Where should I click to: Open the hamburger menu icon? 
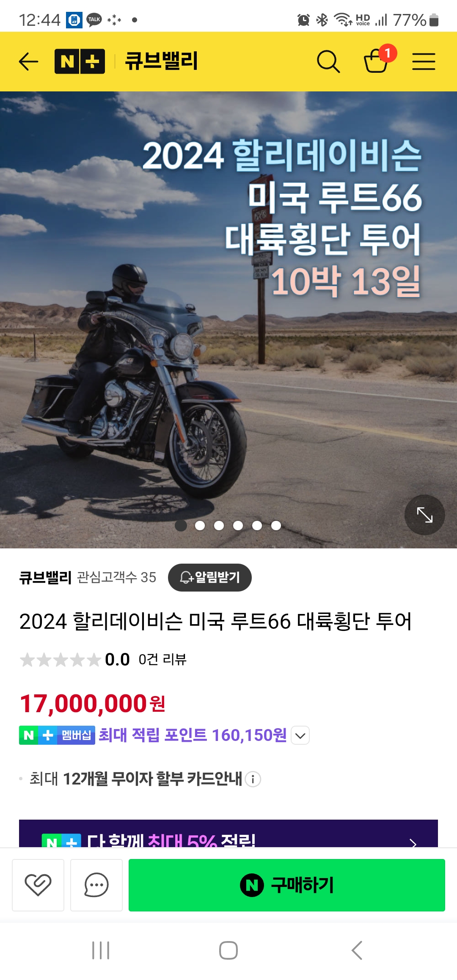[424, 62]
